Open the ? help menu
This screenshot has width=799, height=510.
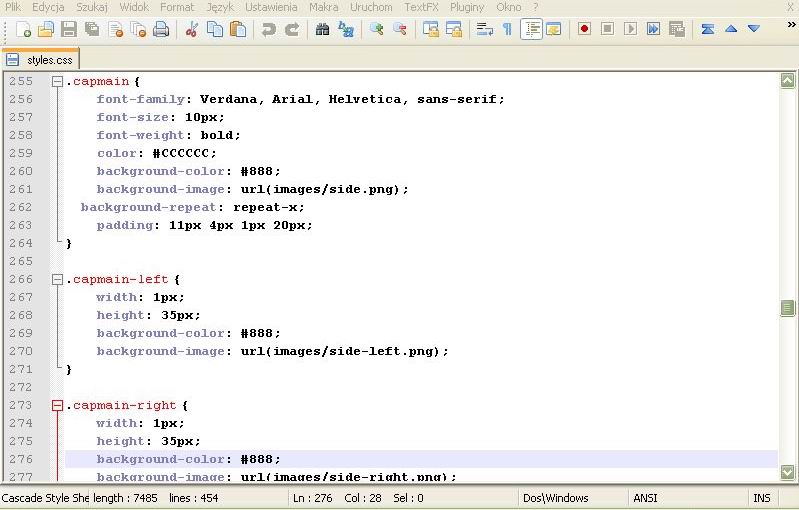536,7
